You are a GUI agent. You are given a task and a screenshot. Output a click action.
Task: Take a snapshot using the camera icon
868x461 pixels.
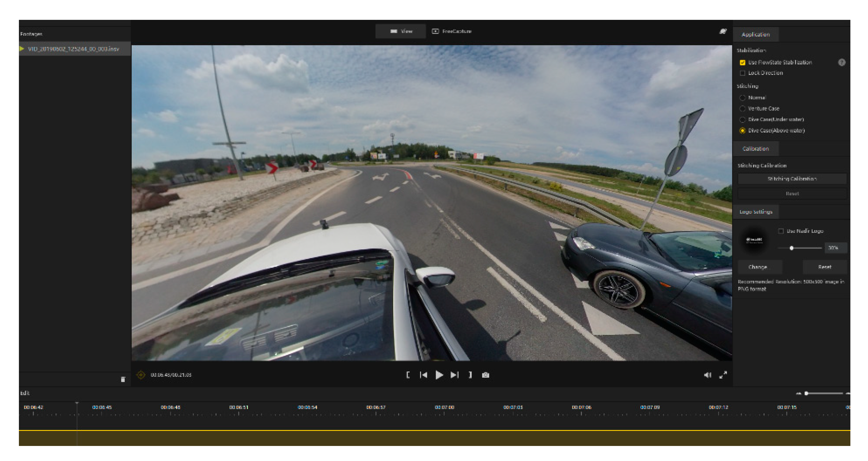[486, 375]
